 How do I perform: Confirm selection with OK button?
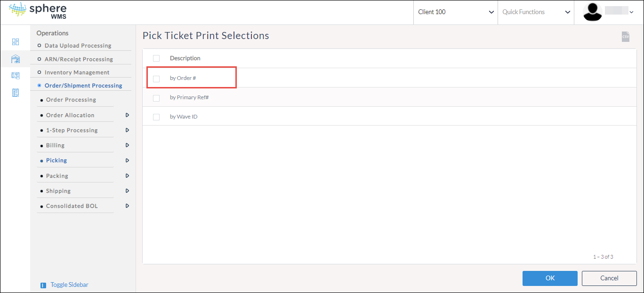(550, 278)
